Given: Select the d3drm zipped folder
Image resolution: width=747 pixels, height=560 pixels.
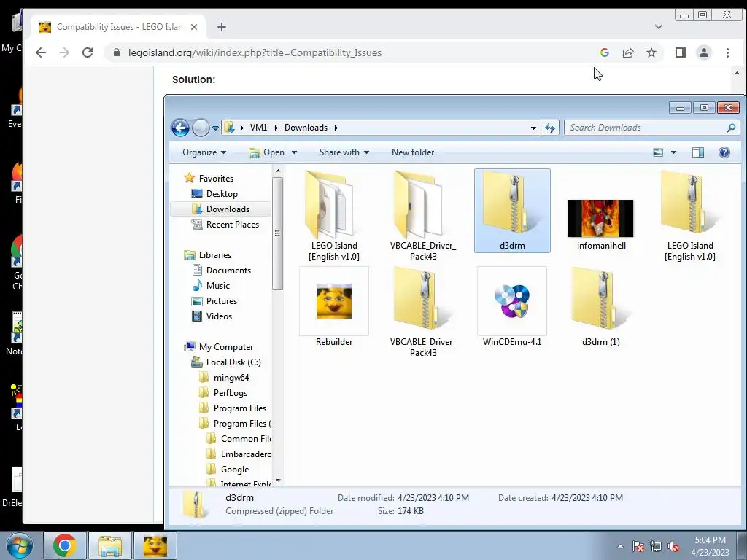Looking at the screenshot, I should point(512,211).
